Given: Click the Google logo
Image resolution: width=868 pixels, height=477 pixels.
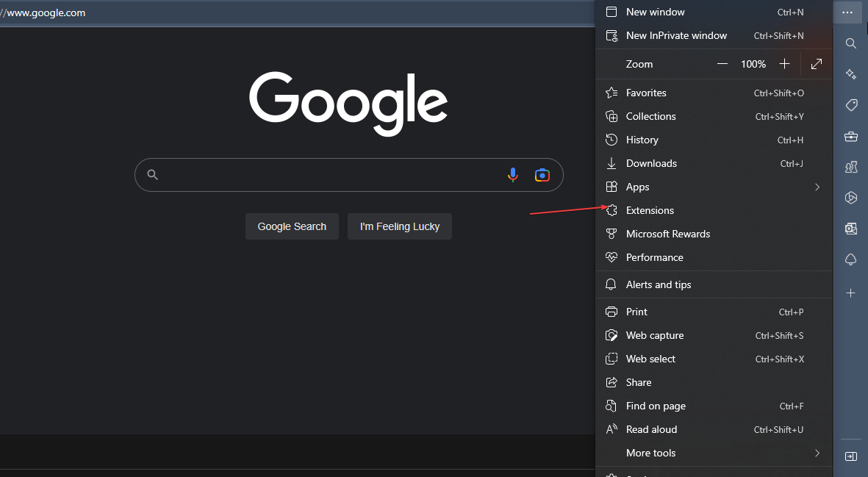Looking at the screenshot, I should [348, 104].
